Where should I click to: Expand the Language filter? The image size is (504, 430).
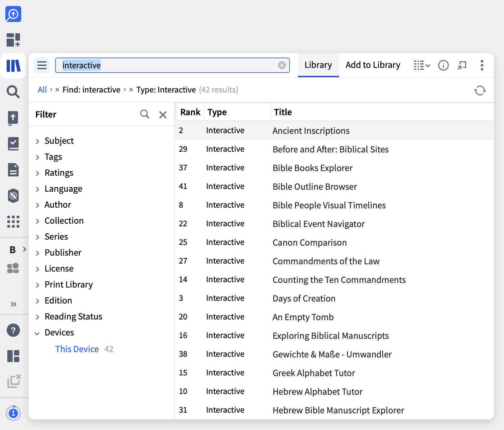point(37,189)
